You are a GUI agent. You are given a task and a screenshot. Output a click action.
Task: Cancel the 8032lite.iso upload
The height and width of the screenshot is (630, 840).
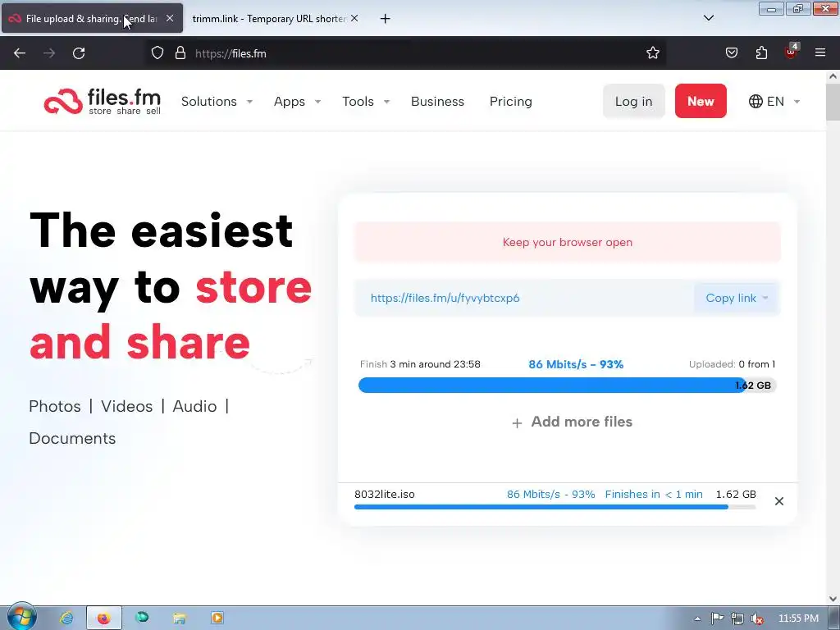click(x=779, y=501)
